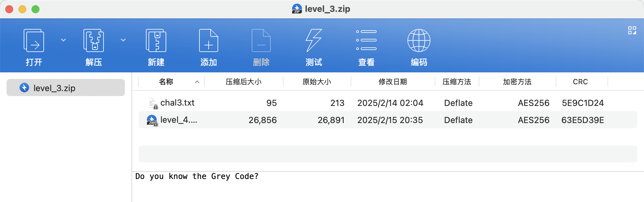Click the original size 213 cell
644x202 pixels.
coord(337,103)
